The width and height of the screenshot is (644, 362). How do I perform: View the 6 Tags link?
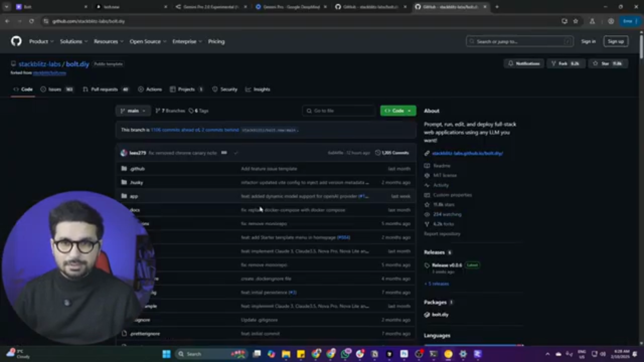(198, 111)
